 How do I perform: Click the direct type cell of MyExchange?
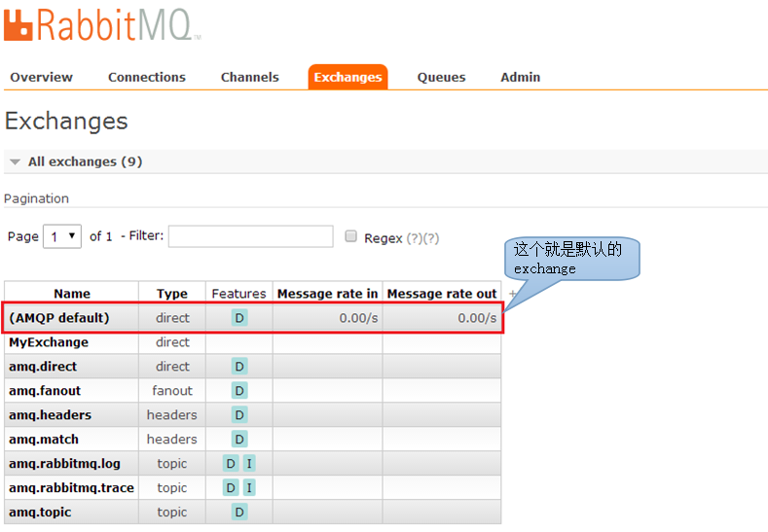[x=172, y=342]
